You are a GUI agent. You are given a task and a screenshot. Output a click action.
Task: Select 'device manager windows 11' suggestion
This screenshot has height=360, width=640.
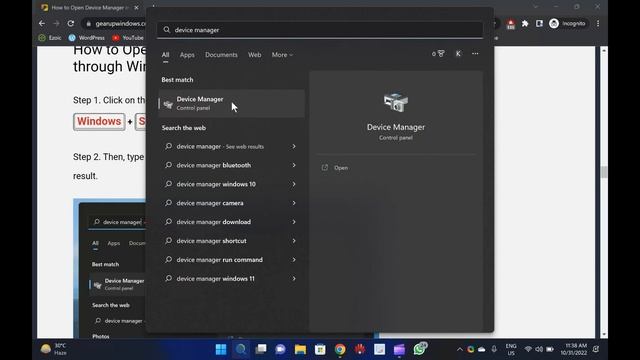(x=231, y=279)
